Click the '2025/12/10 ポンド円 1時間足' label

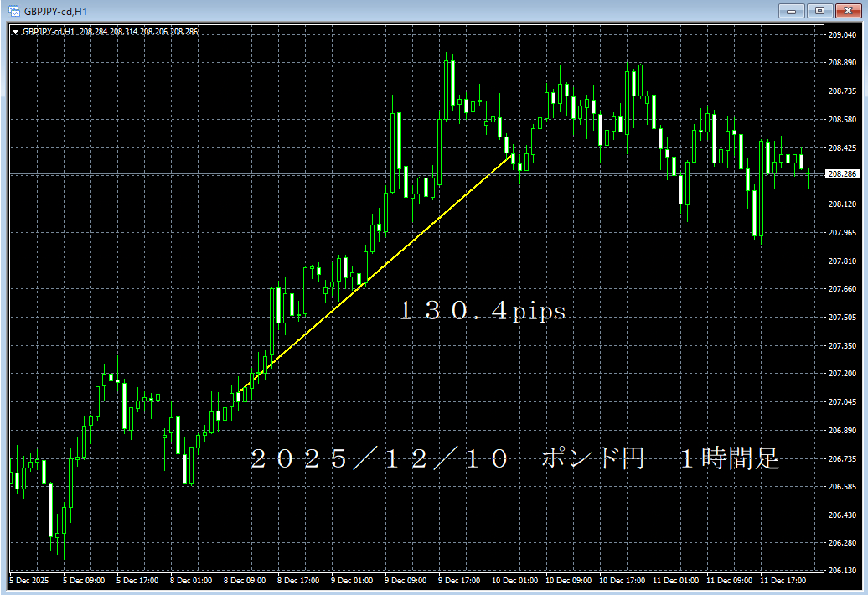514,459
